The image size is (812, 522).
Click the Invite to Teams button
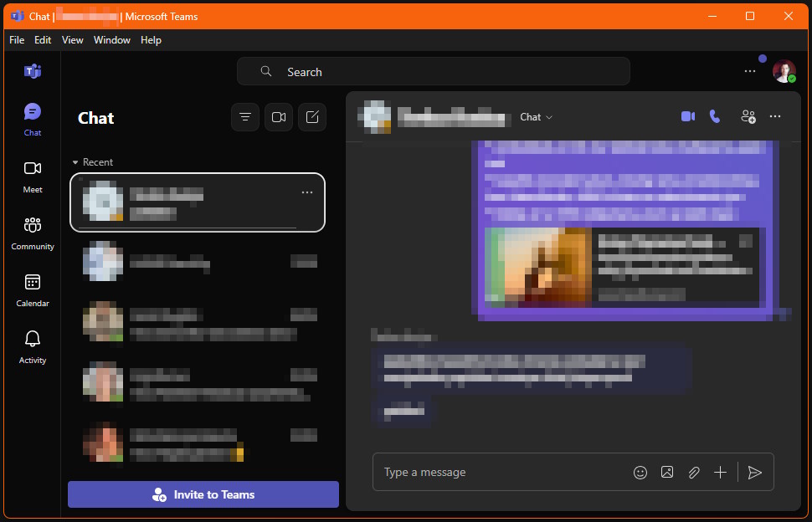point(203,494)
